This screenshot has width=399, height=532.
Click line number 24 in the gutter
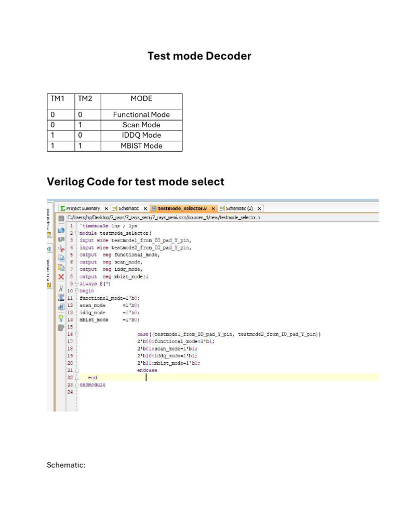coord(70,392)
